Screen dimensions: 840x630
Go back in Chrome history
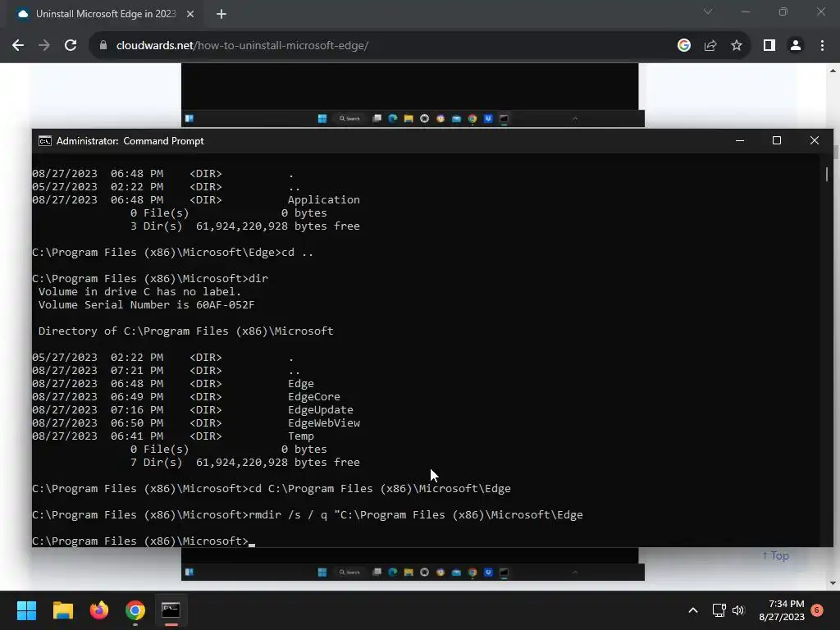18,46
